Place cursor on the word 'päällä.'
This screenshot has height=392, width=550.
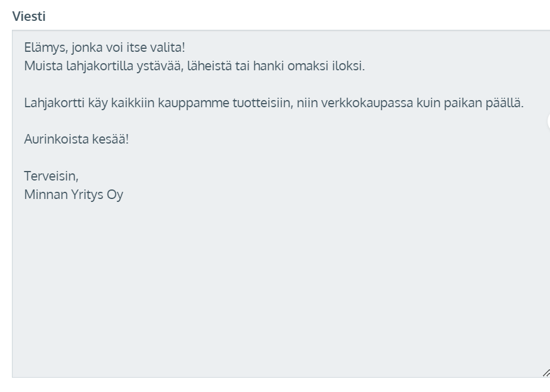504,102
